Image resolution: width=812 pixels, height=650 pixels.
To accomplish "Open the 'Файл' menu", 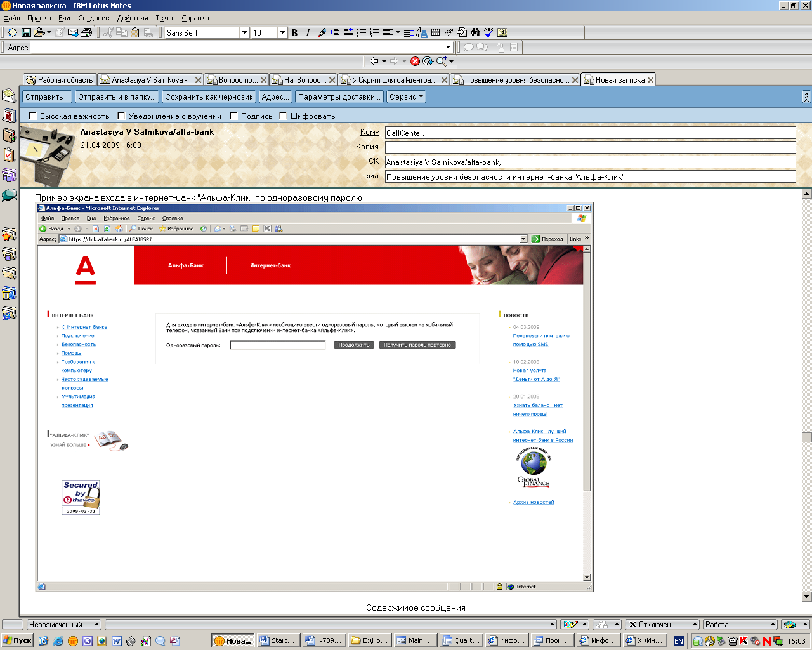I will pyautogui.click(x=11, y=18).
